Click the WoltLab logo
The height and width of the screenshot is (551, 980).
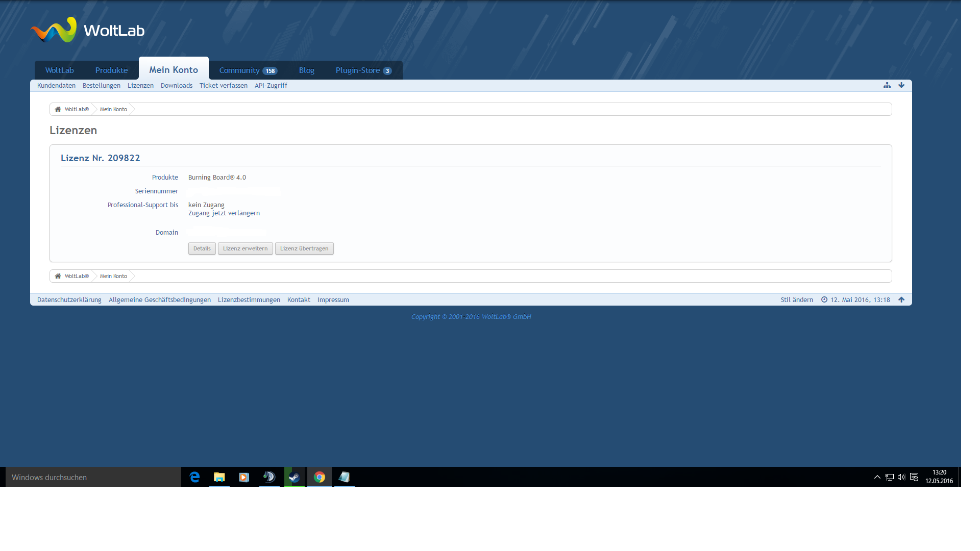[x=87, y=30]
